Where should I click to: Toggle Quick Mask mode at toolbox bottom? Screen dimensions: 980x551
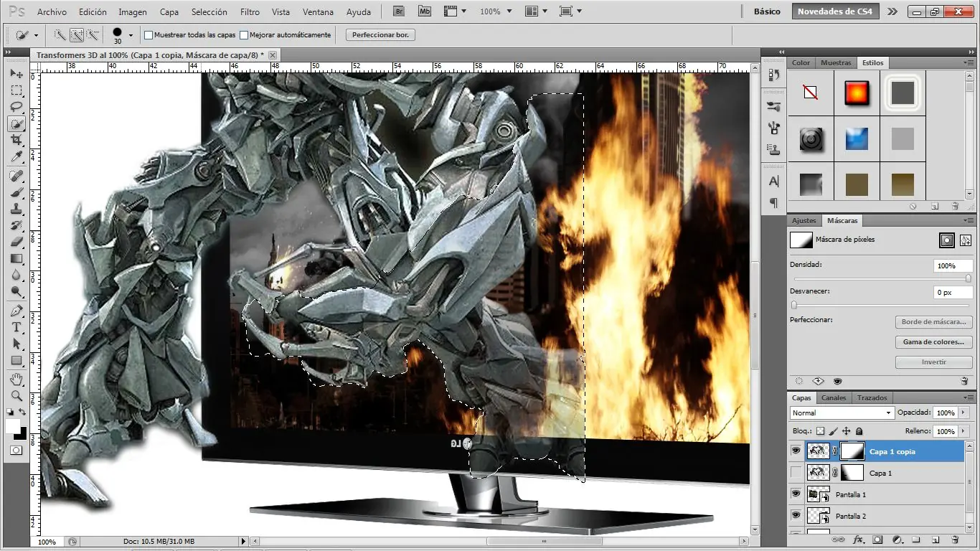[x=16, y=450]
